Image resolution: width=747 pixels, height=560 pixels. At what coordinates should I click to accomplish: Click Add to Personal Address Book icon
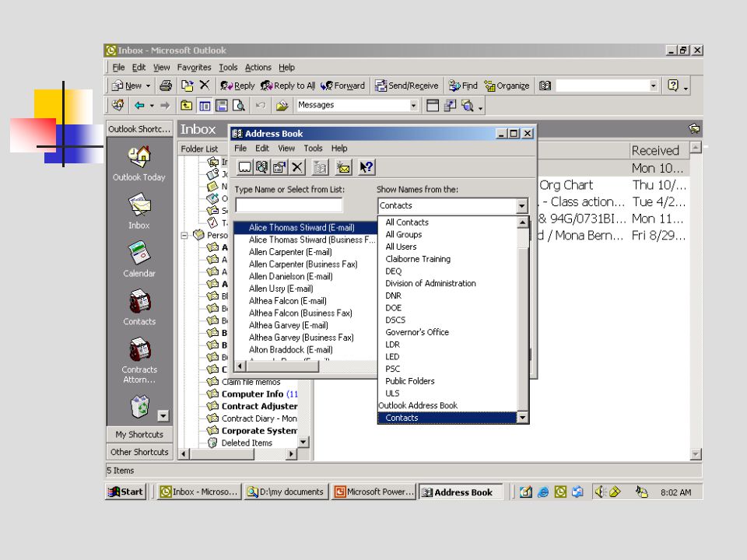320,167
